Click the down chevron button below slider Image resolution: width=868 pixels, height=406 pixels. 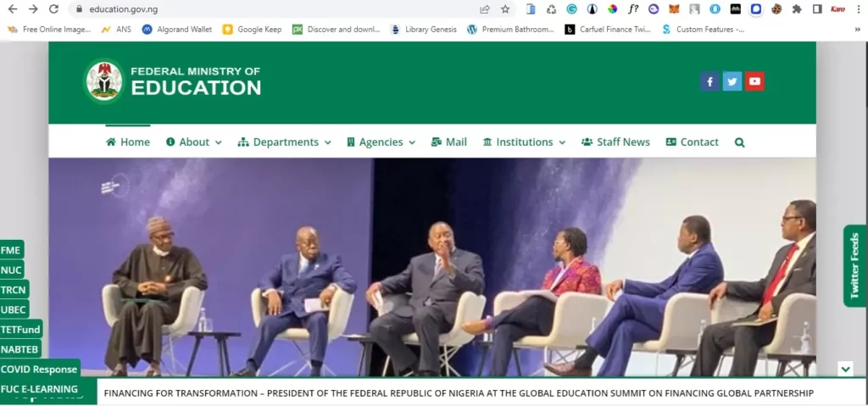point(845,369)
